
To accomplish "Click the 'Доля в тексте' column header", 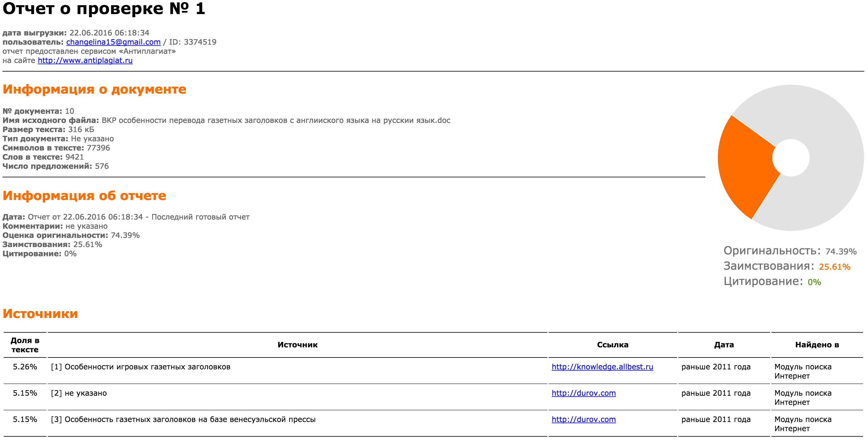I will [x=25, y=345].
